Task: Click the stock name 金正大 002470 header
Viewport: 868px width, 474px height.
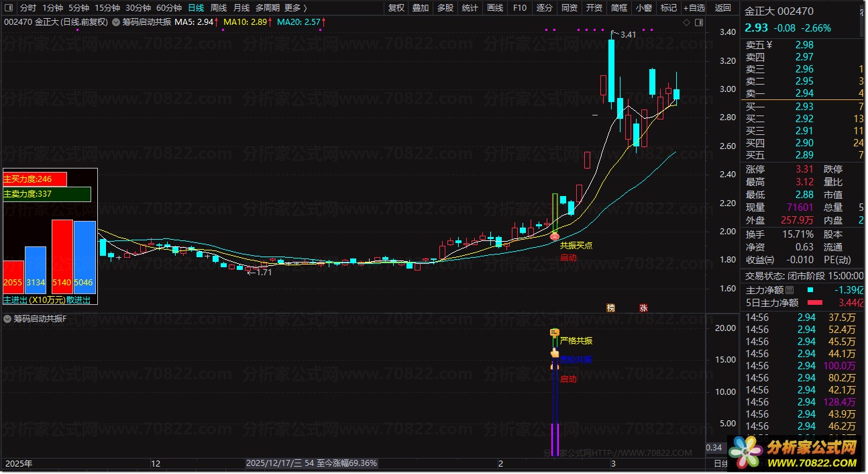Action: tap(779, 11)
